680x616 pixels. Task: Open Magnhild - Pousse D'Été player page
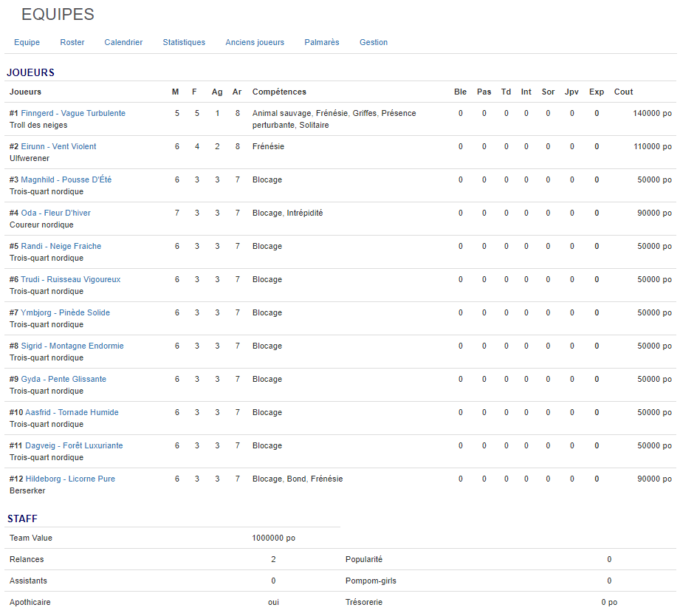click(66, 179)
